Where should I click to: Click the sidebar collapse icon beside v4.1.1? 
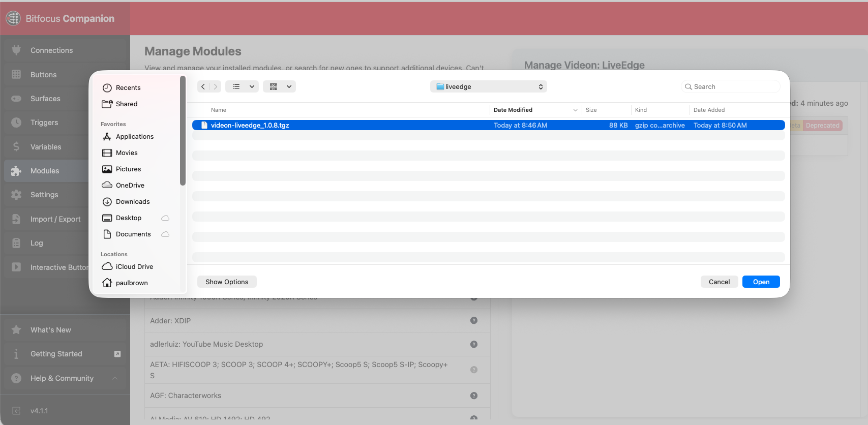16,411
